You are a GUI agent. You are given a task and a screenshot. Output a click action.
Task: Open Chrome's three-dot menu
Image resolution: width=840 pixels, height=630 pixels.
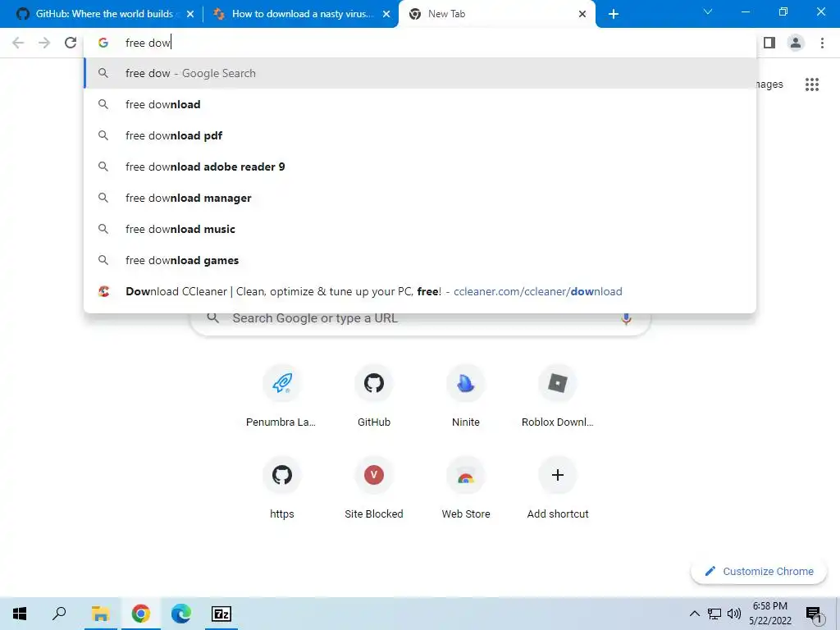822,43
